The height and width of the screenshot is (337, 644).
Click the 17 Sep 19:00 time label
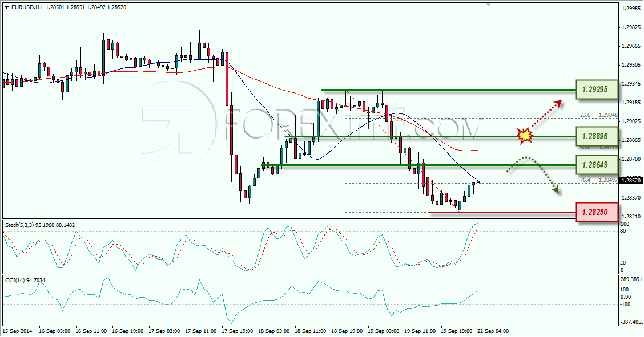click(x=238, y=331)
